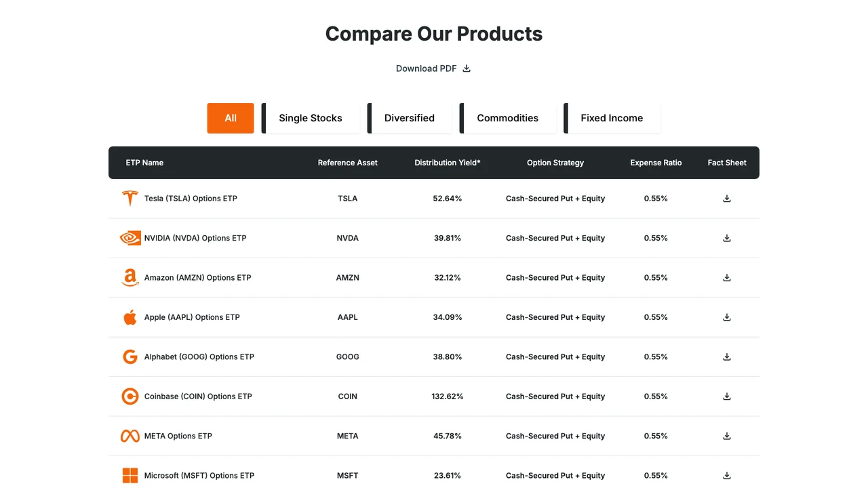The width and height of the screenshot is (868, 488).
Task: Open Apple (AAPL) Options ETP
Action: click(192, 317)
